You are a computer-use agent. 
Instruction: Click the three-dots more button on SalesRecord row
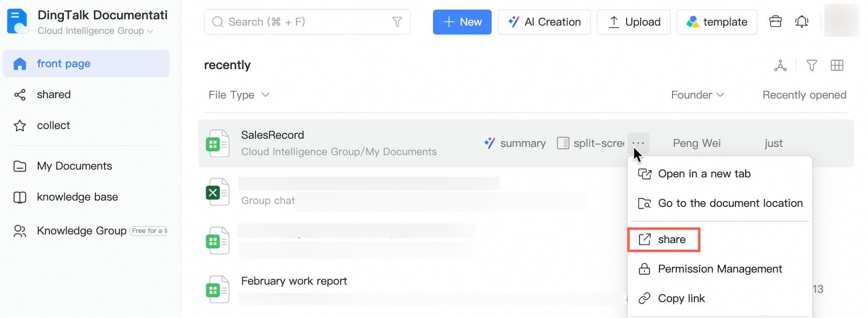click(638, 144)
